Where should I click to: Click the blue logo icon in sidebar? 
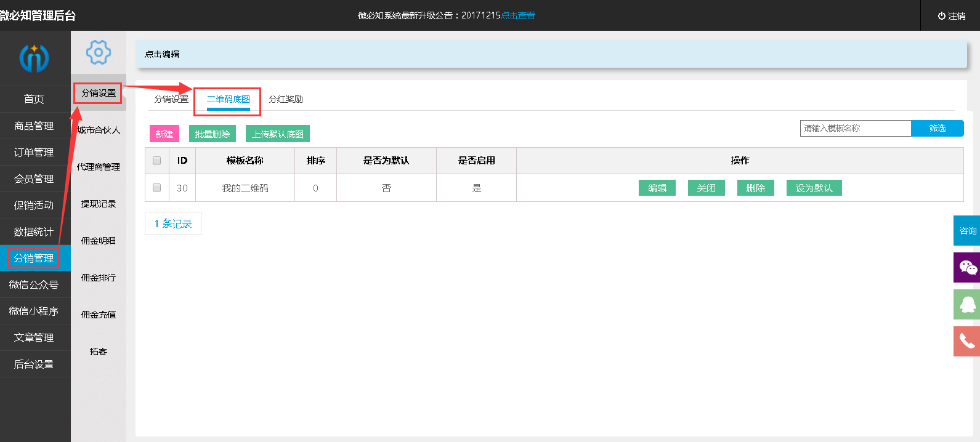(34, 58)
